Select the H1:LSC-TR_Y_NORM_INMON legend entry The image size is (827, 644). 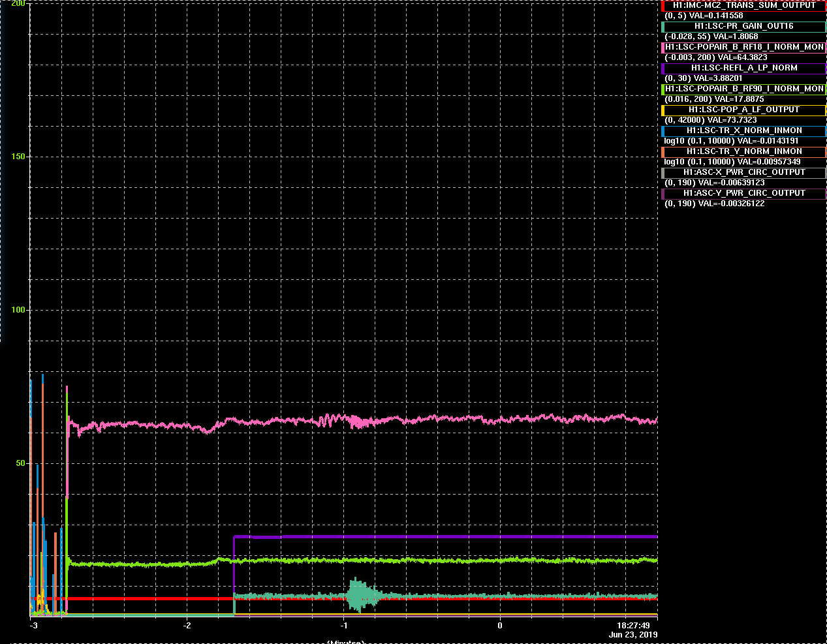(x=743, y=151)
